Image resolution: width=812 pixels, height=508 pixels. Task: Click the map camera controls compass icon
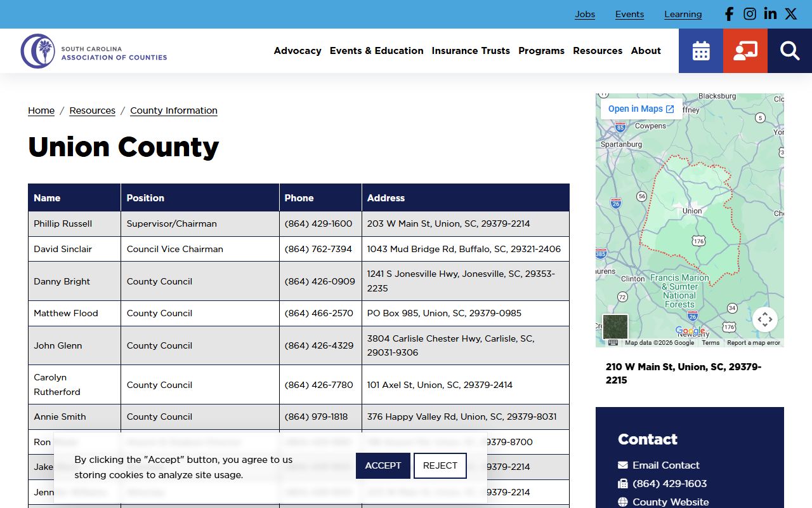pos(765,319)
